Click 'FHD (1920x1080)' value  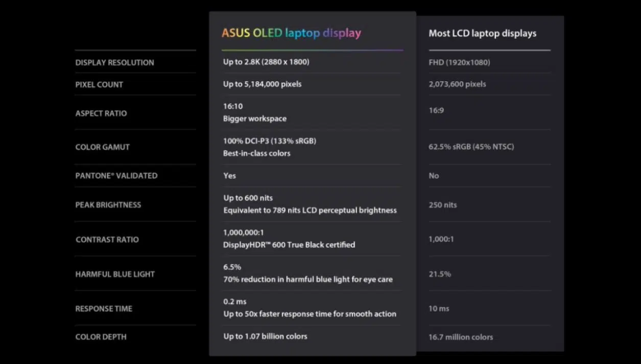click(459, 62)
